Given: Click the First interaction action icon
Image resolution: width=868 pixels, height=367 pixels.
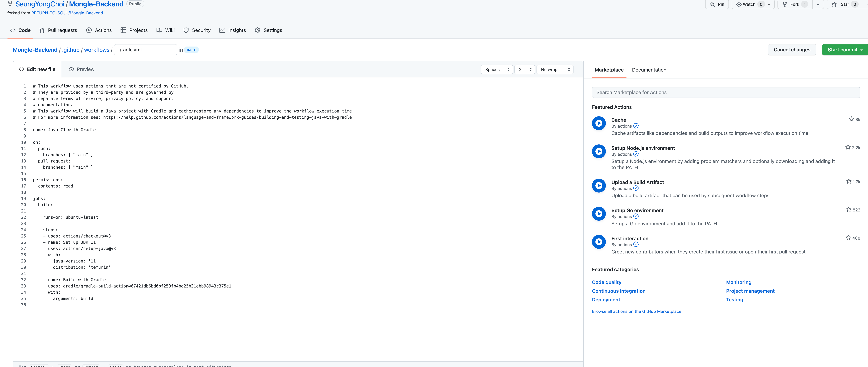Looking at the screenshot, I should (x=599, y=242).
